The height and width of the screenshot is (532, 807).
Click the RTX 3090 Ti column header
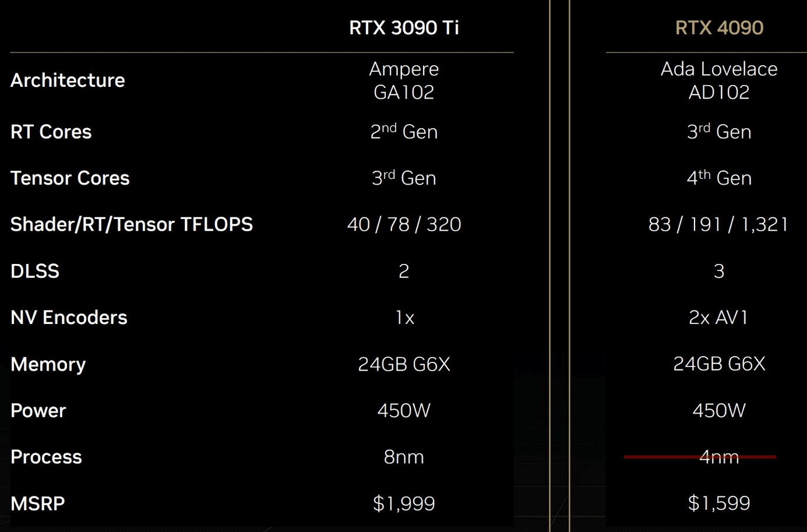pos(404,27)
